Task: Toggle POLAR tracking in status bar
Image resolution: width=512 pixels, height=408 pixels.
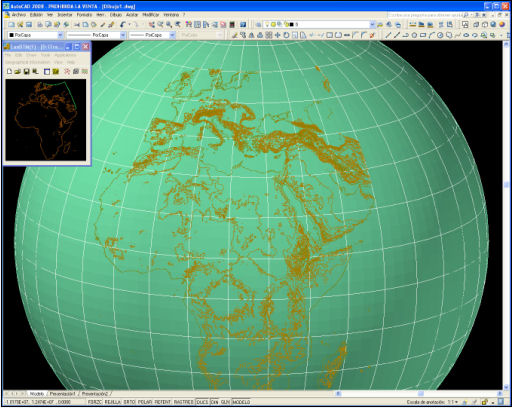Action: (x=145, y=402)
